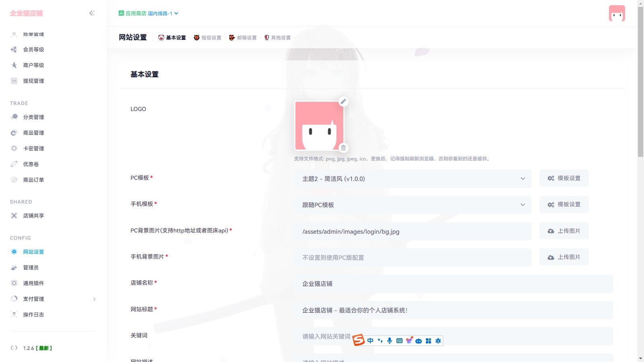Click the Sogou input method S icon

[x=358, y=340]
